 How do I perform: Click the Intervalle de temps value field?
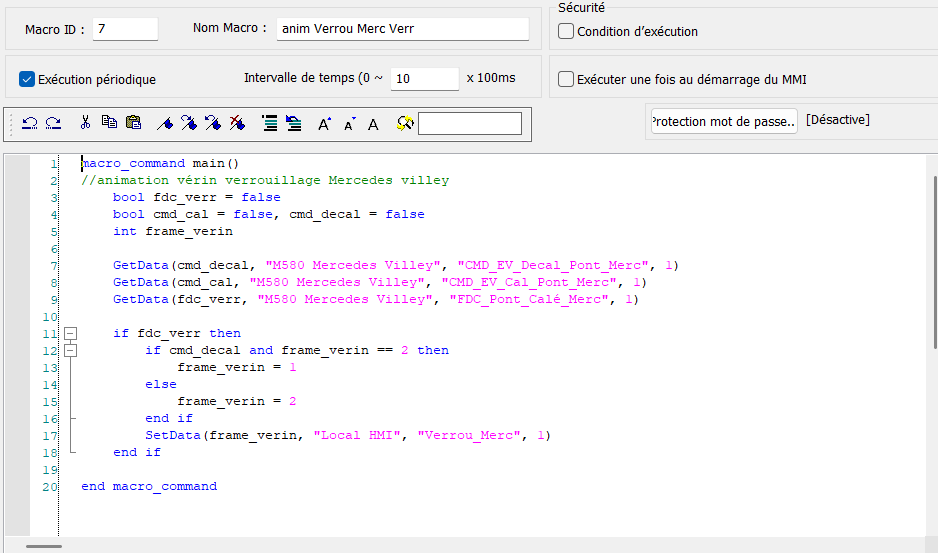(x=424, y=78)
